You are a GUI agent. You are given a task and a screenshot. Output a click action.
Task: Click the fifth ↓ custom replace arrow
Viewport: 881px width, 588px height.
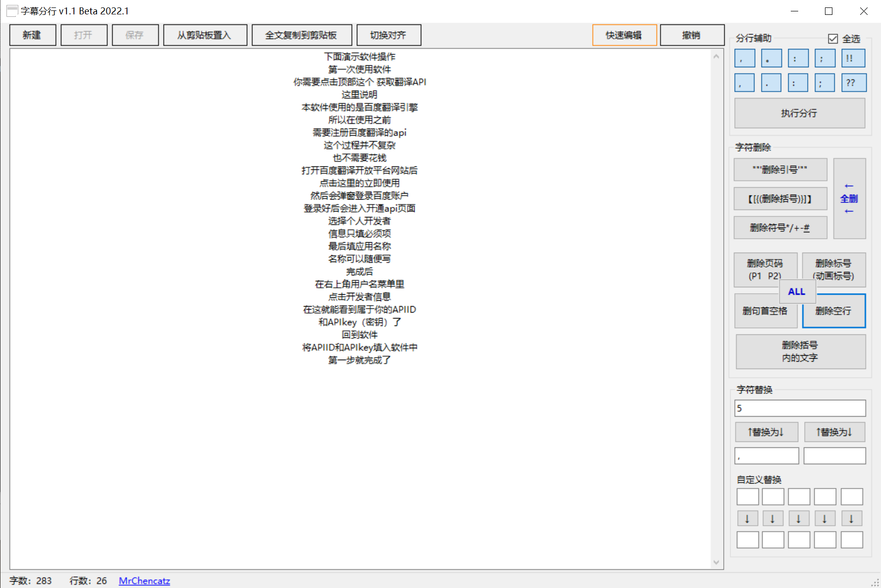point(852,519)
